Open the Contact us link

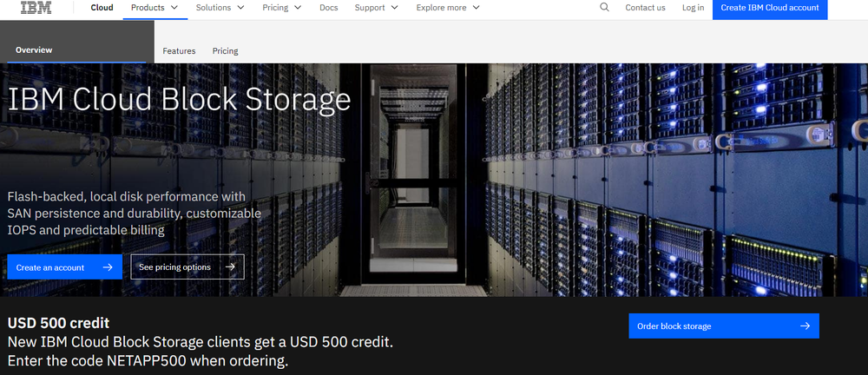[645, 8]
